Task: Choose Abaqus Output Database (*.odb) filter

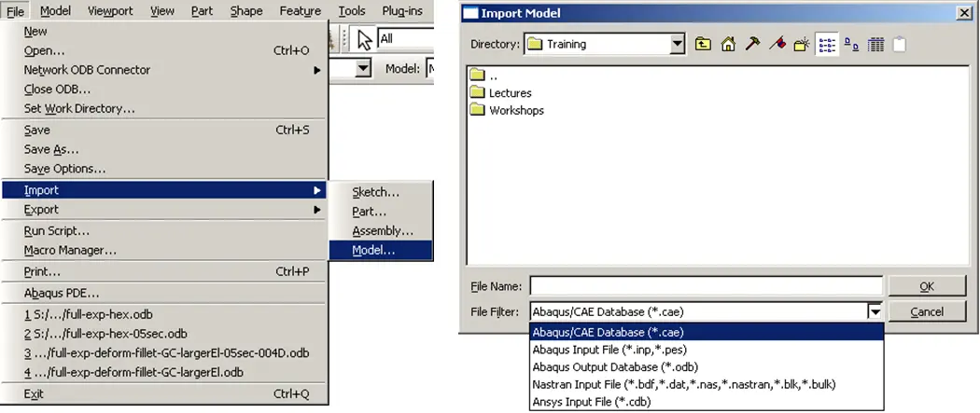Action: pos(707,366)
